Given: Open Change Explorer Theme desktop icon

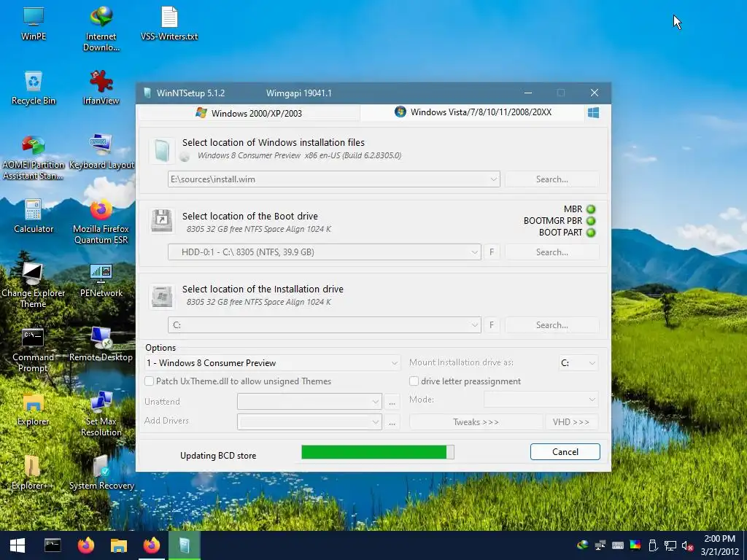Looking at the screenshot, I should pos(34,286).
